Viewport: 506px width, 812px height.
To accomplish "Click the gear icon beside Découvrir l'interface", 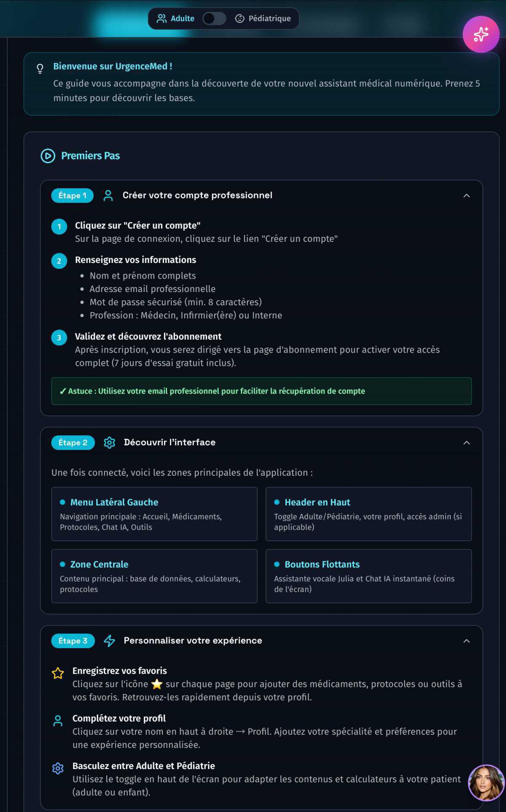I will click(x=109, y=442).
